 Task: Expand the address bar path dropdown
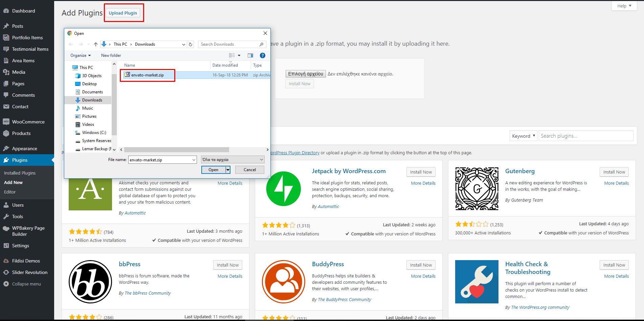184,44
